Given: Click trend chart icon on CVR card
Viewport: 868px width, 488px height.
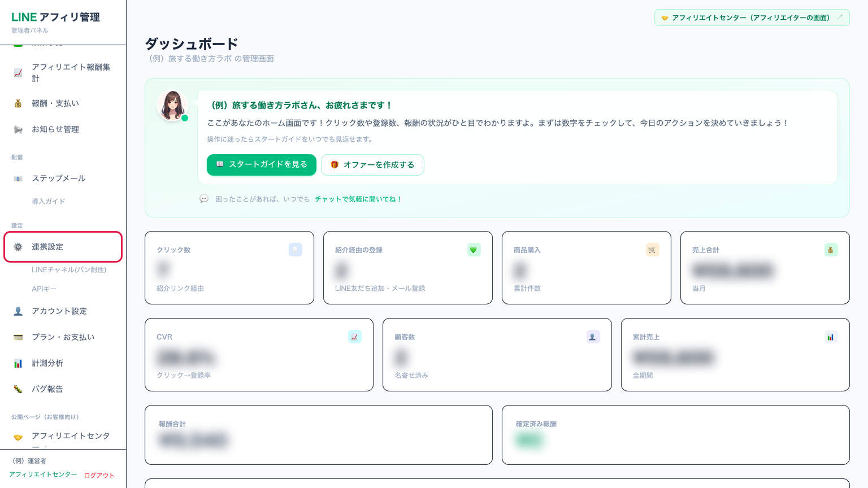Looking at the screenshot, I should tap(354, 337).
